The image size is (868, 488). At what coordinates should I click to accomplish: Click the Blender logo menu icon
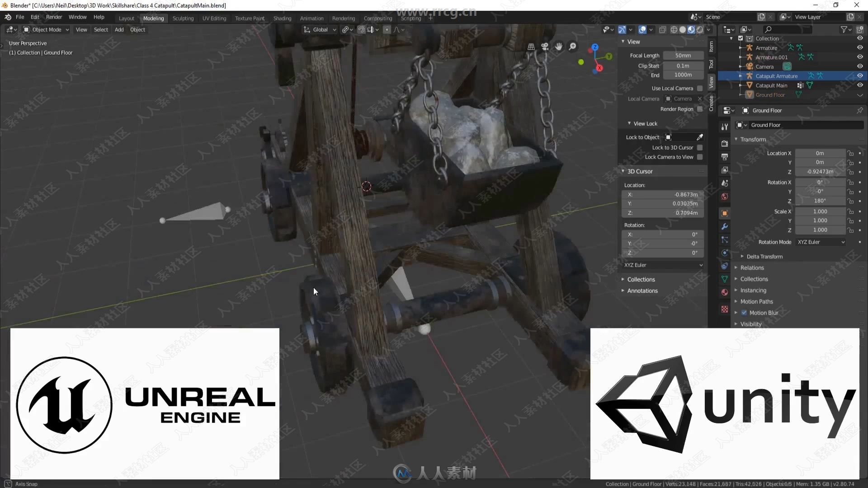pyautogui.click(x=8, y=17)
